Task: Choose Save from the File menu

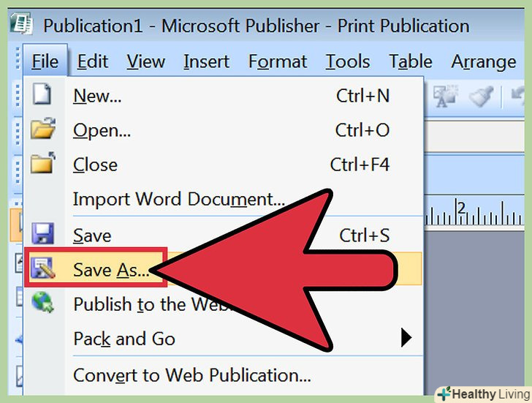Action: (224, 236)
